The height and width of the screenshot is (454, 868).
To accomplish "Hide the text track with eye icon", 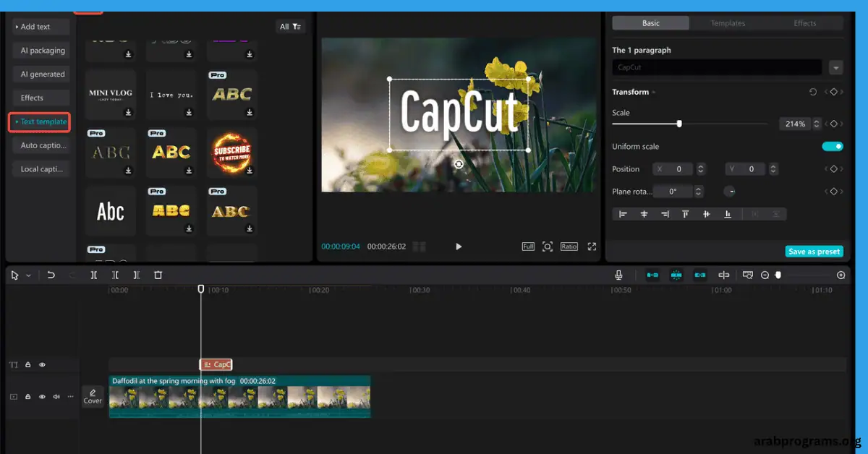I will pos(42,365).
